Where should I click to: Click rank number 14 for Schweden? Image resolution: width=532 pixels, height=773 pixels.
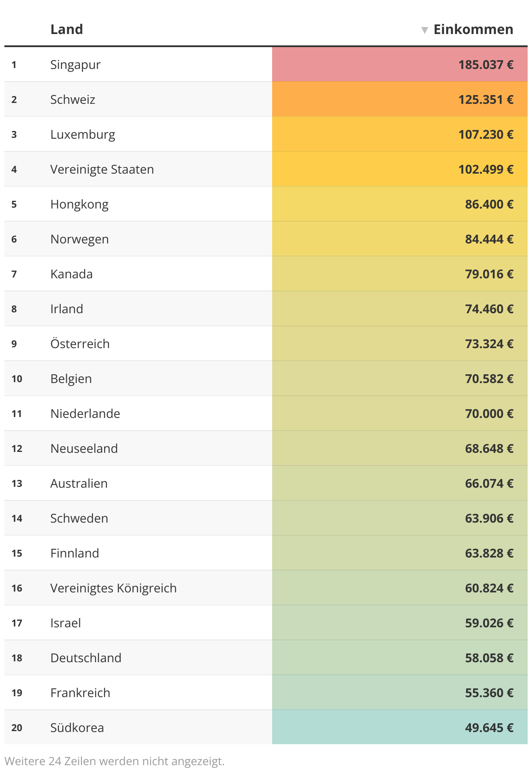point(17,518)
